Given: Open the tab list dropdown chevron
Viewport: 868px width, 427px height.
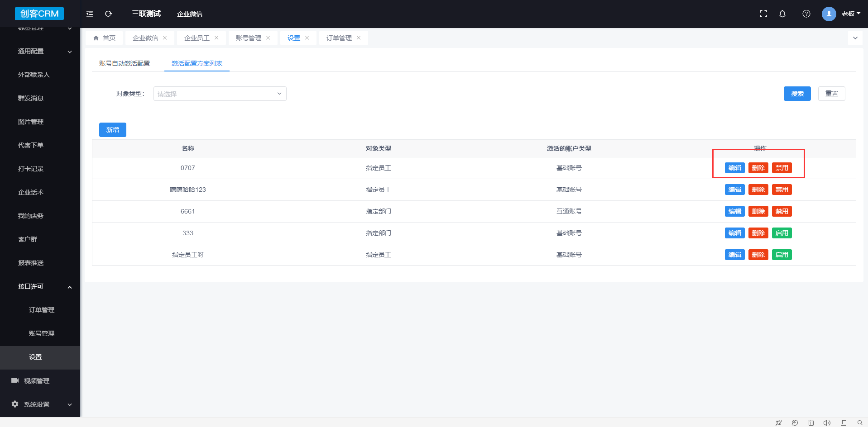Looking at the screenshot, I should point(855,38).
